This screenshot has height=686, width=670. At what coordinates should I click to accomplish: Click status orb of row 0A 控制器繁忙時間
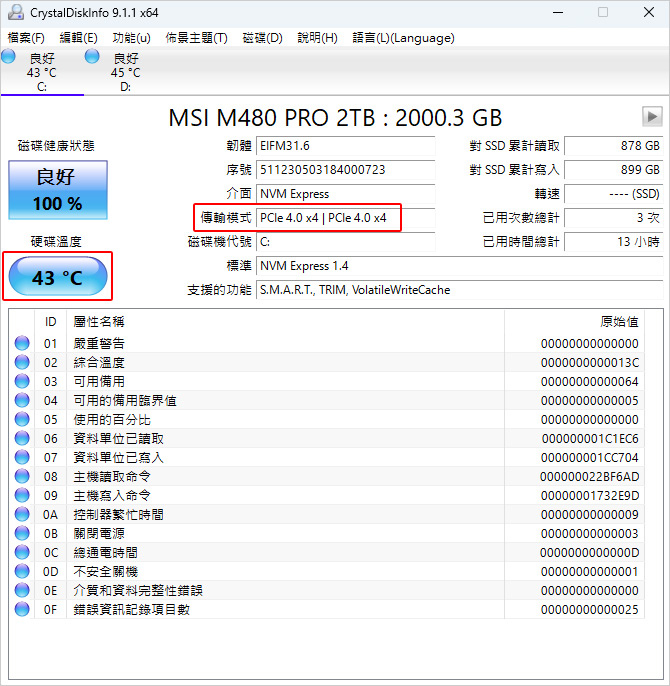coord(22,514)
